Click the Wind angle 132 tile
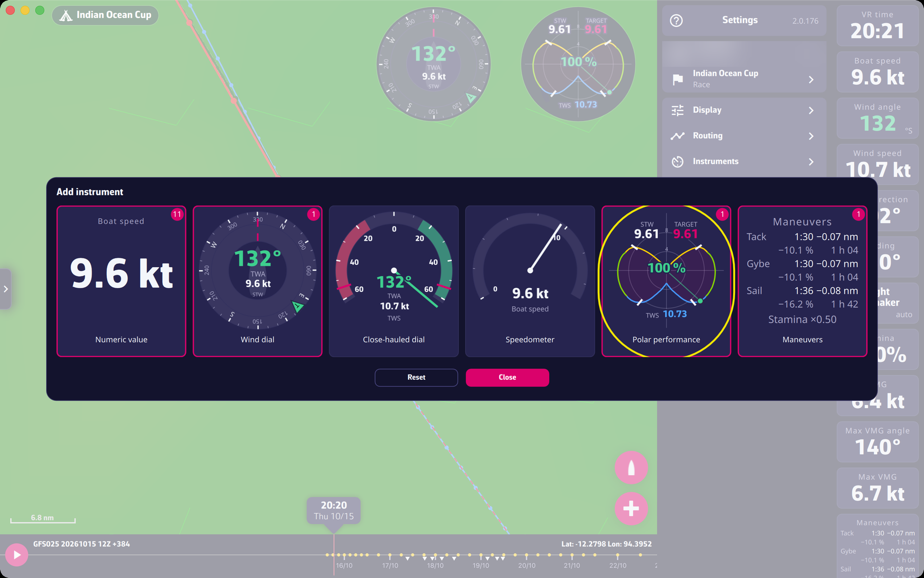 [x=877, y=118]
